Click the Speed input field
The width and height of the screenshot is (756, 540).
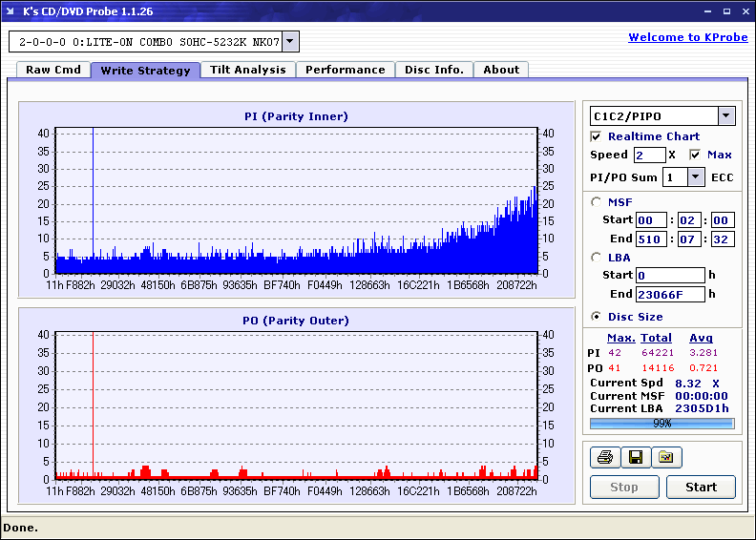649,155
